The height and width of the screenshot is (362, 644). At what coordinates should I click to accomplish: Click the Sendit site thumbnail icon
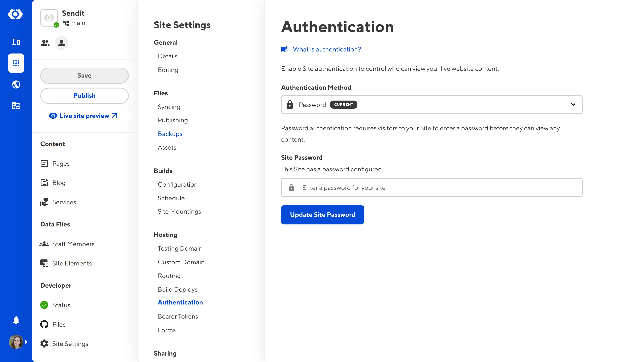(49, 18)
